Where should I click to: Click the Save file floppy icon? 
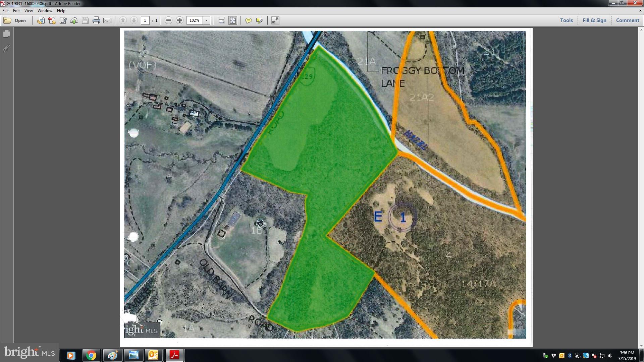click(x=85, y=20)
